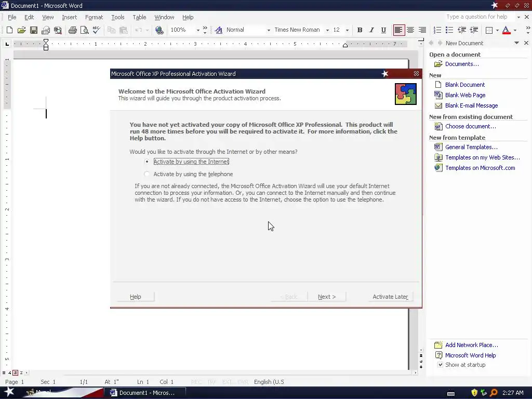Image resolution: width=532 pixels, height=399 pixels.
Task: Click the Start star button on taskbar
Action: coord(9,392)
